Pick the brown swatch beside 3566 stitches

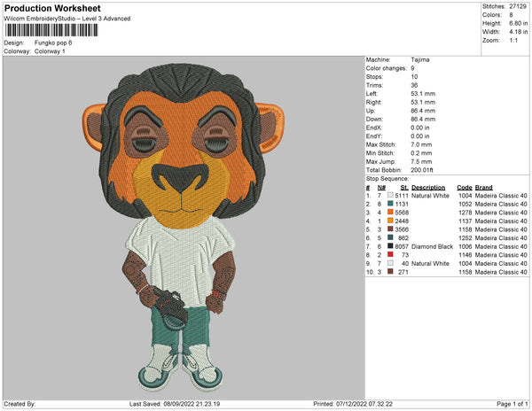tap(390, 229)
